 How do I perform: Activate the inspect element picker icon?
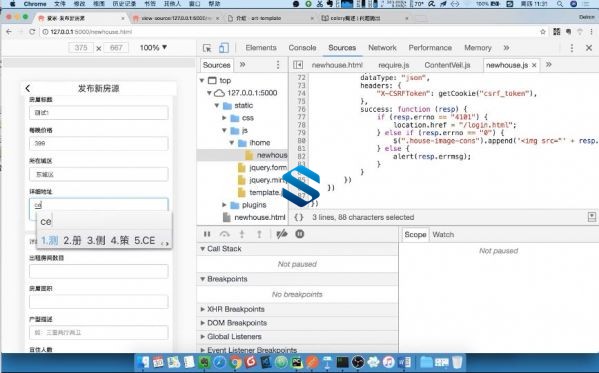point(207,48)
